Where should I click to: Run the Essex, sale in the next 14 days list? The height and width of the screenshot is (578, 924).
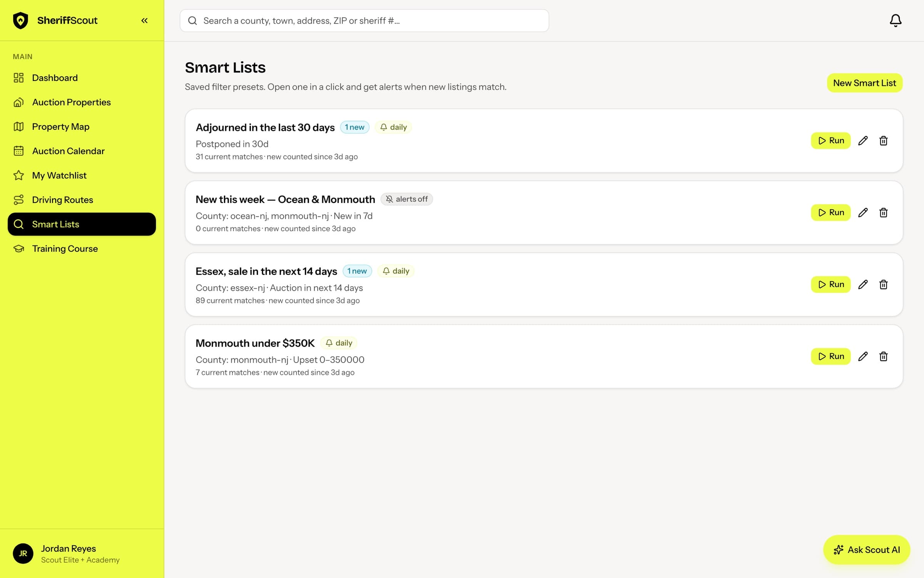tap(830, 284)
